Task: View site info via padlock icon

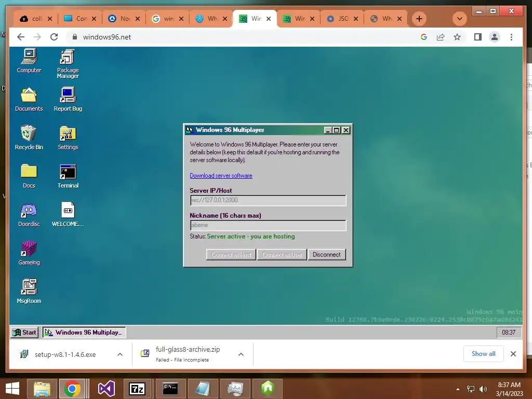Action: pos(75,37)
